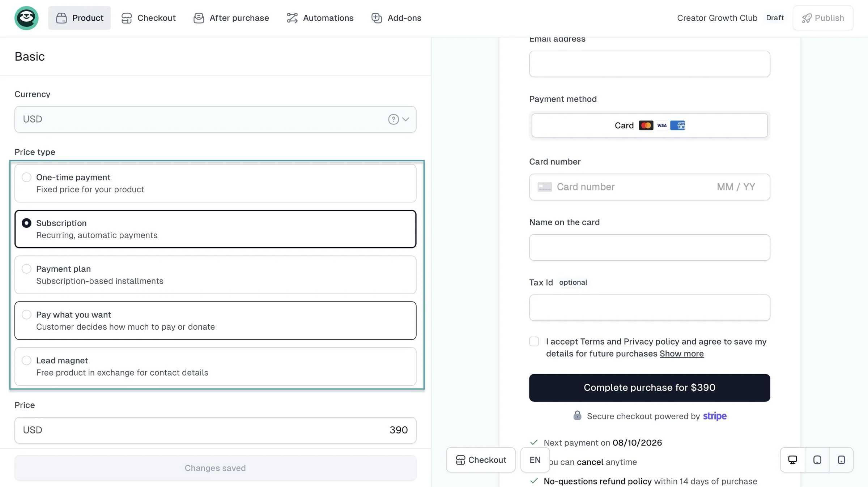
Task: Click the Name on the card field
Action: pyautogui.click(x=650, y=247)
